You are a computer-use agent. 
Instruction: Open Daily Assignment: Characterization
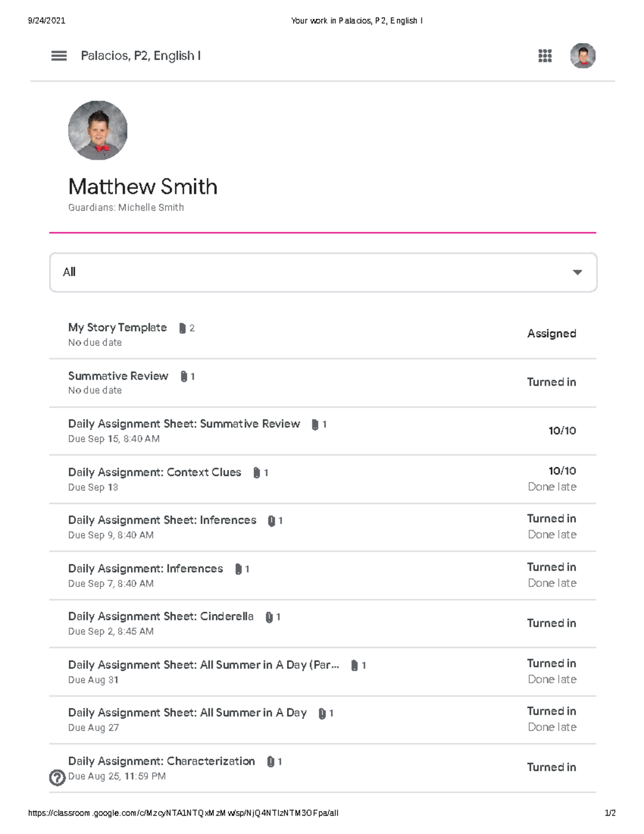(162, 761)
